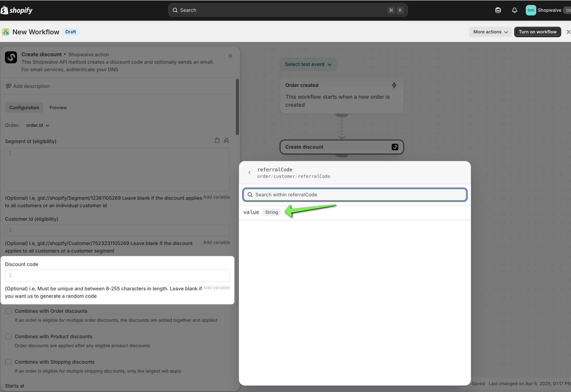571x392 pixels.
Task: Click the Search within referralCode field
Action: pos(355,195)
